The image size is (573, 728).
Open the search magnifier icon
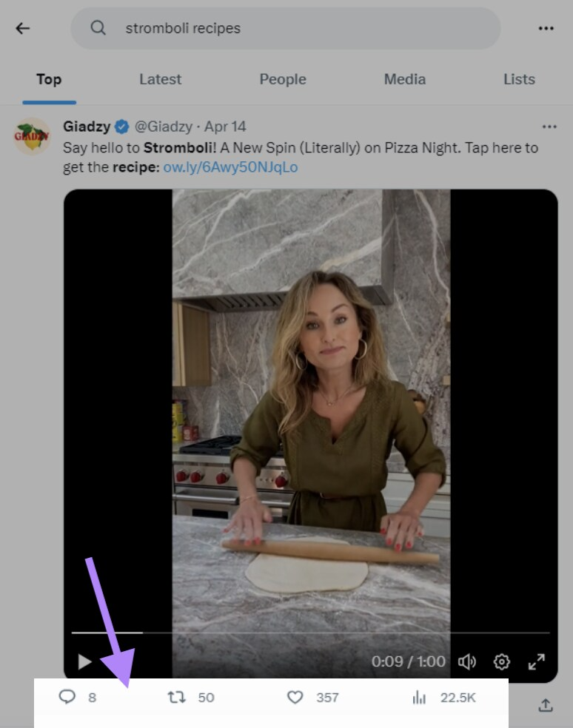(x=98, y=28)
